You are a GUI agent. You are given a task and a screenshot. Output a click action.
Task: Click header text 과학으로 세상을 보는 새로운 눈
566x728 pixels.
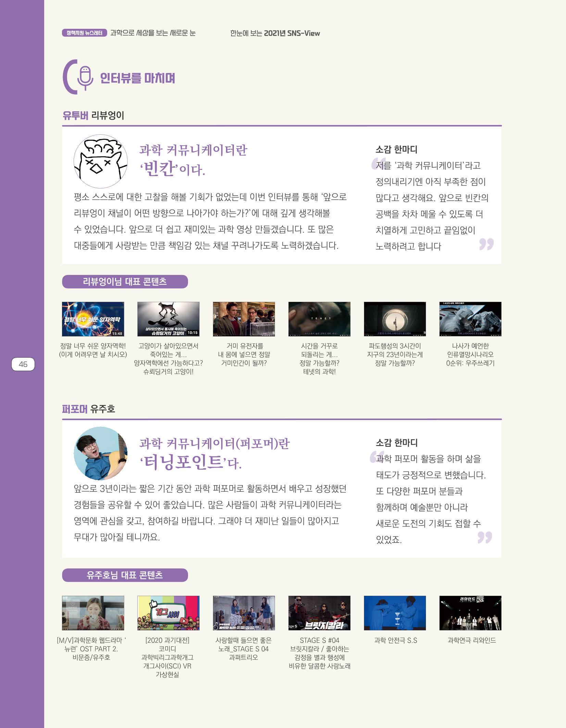(x=153, y=33)
